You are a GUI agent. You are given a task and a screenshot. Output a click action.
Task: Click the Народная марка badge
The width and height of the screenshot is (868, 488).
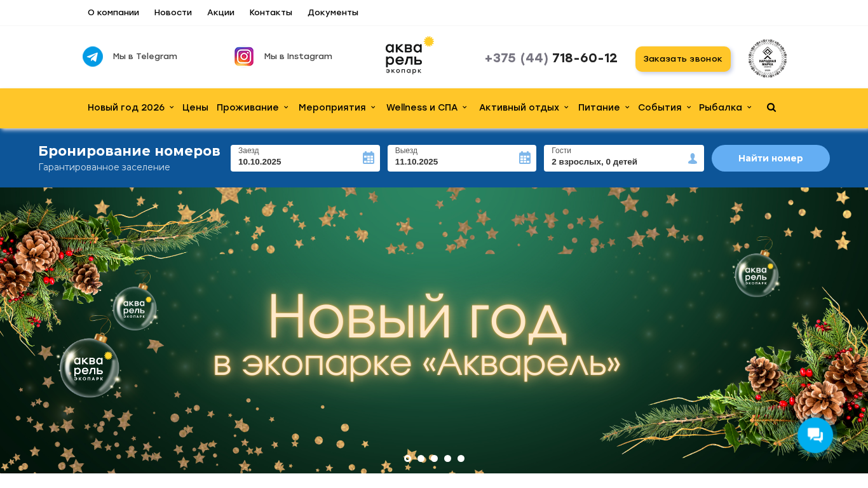click(x=768, y=58)
